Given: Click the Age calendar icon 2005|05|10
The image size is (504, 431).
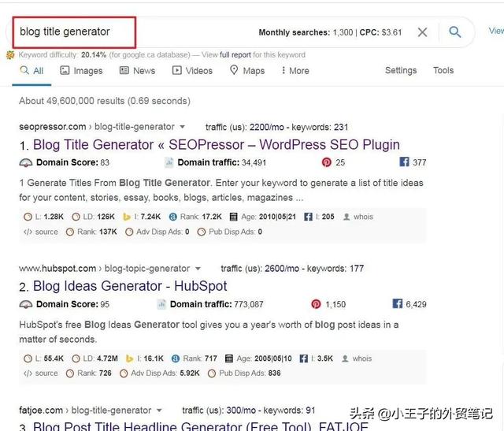Looking at the screenshot, I should click(229, 359).
